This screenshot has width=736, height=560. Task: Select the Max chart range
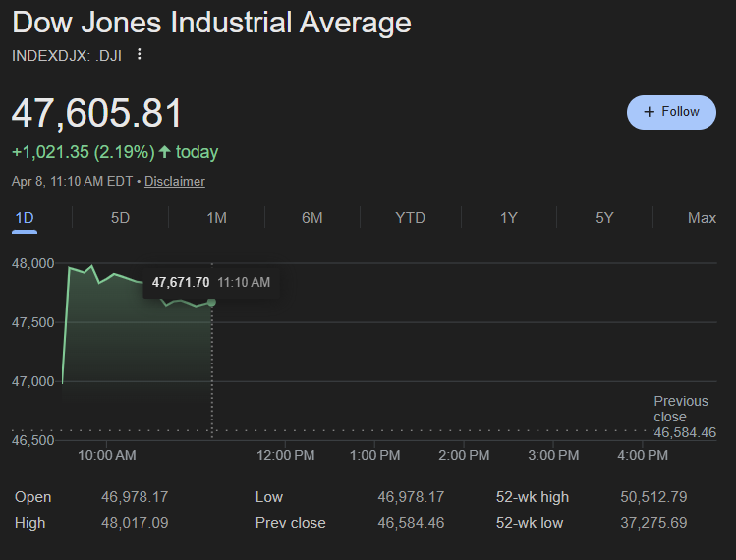(702, 218)
